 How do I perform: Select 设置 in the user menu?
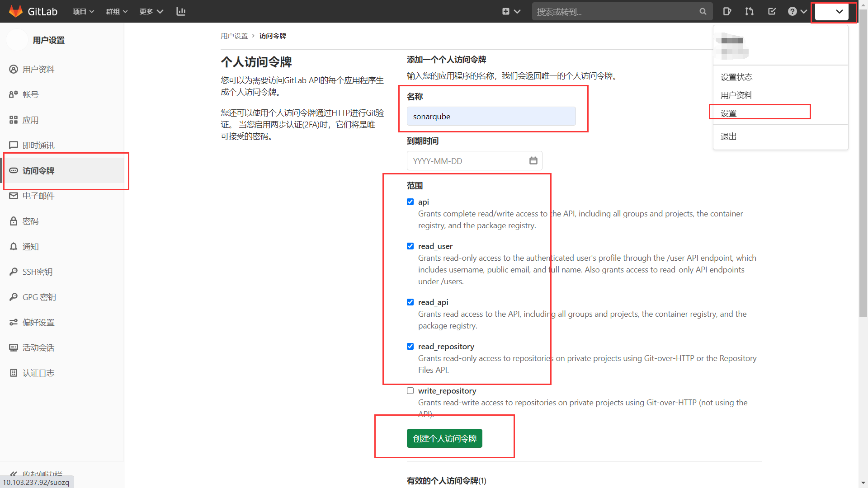tap(728, 113)
